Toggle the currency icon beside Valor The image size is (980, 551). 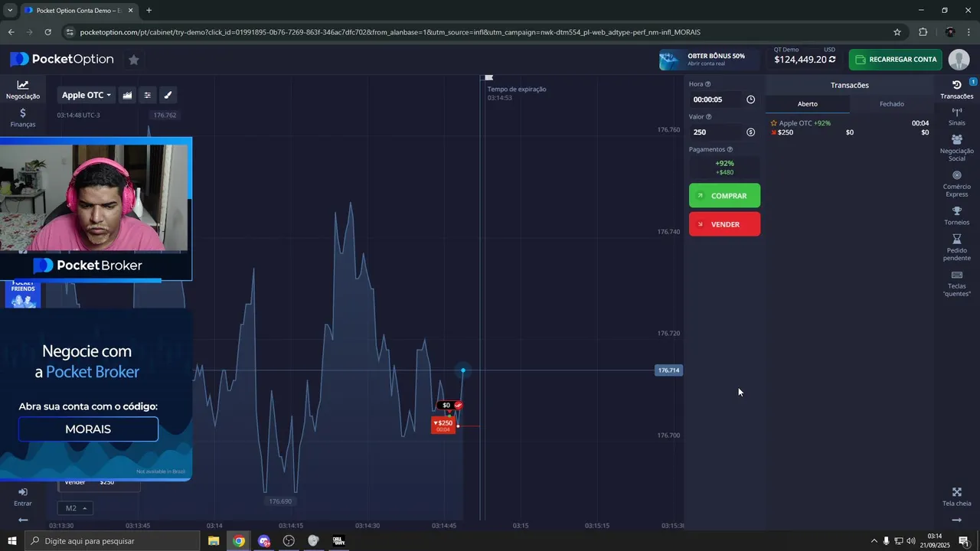click(x=750, y=132)
